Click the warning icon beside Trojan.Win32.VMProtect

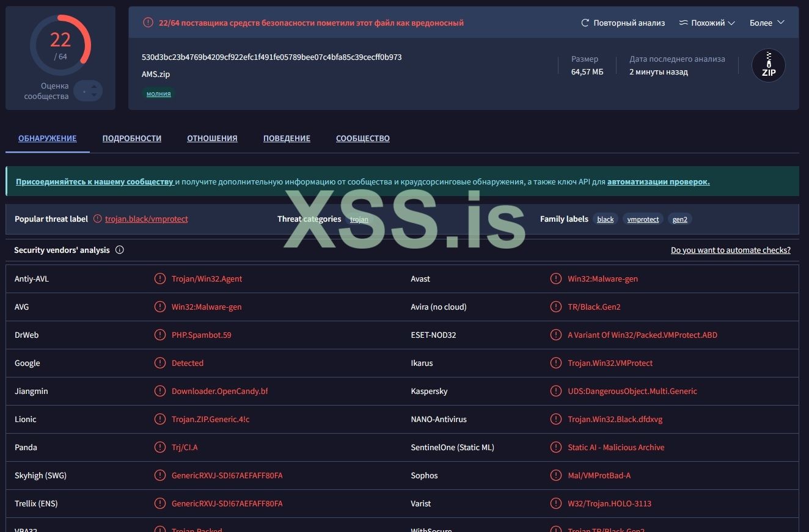pos(556,363)
